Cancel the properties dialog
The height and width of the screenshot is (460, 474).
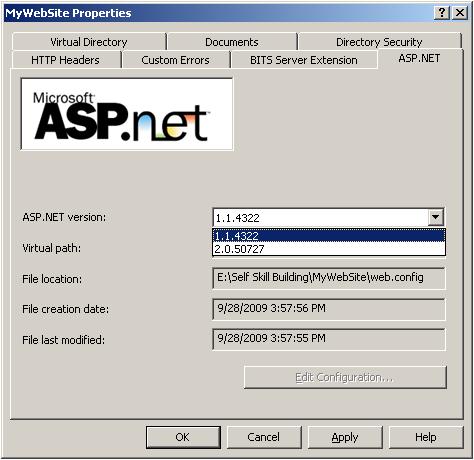264,437
